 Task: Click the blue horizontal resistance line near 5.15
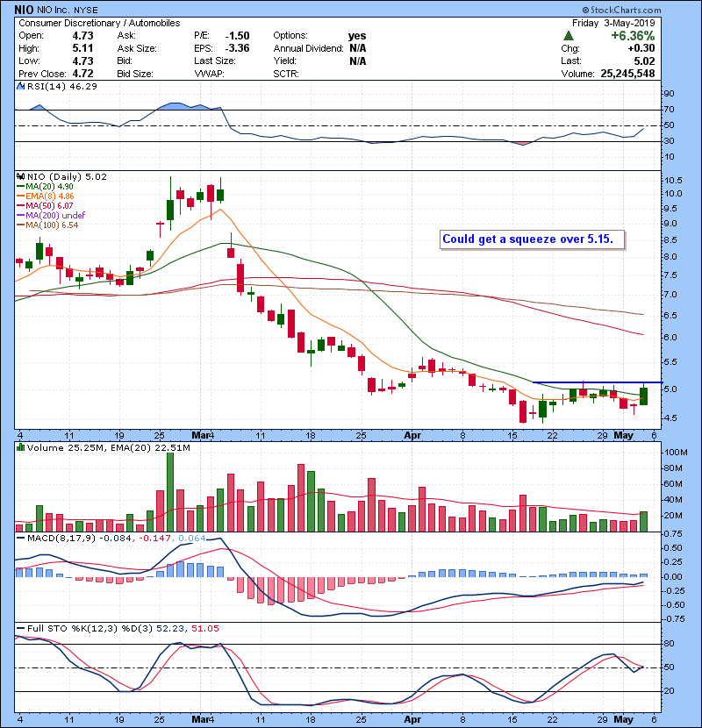click(x=597, y=382)
